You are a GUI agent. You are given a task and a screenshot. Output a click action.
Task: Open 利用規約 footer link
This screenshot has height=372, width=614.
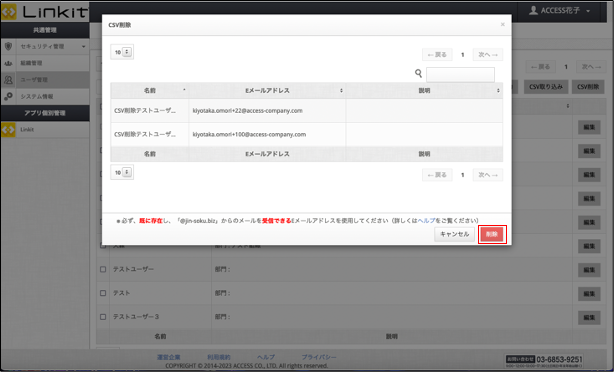click(x=219, y=357)
